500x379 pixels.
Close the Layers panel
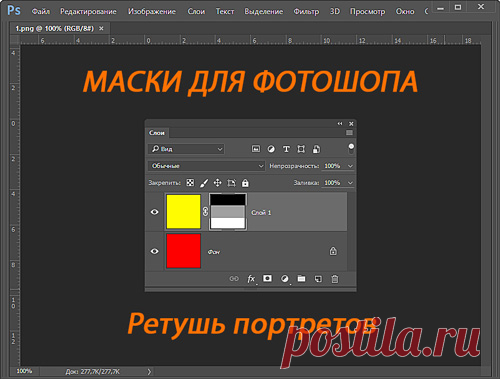(351, 123)
